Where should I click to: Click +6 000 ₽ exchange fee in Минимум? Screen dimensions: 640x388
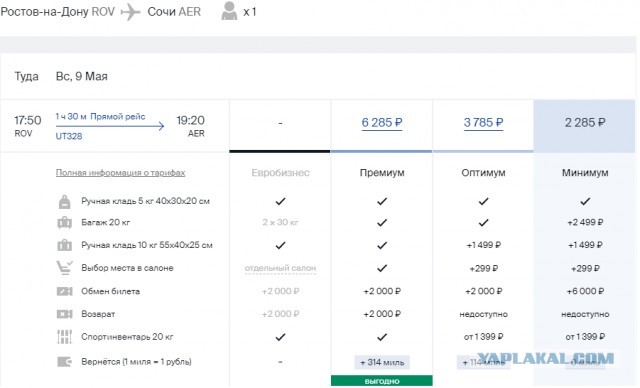tap(585, 292)
